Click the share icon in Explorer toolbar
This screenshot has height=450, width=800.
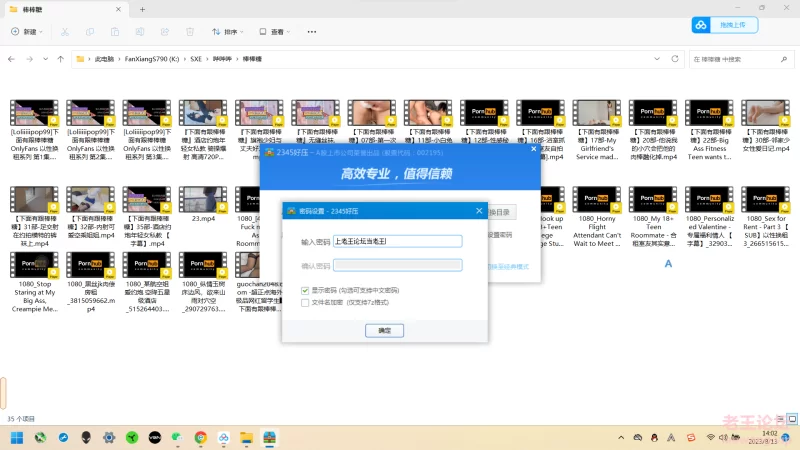click(165, 32)
